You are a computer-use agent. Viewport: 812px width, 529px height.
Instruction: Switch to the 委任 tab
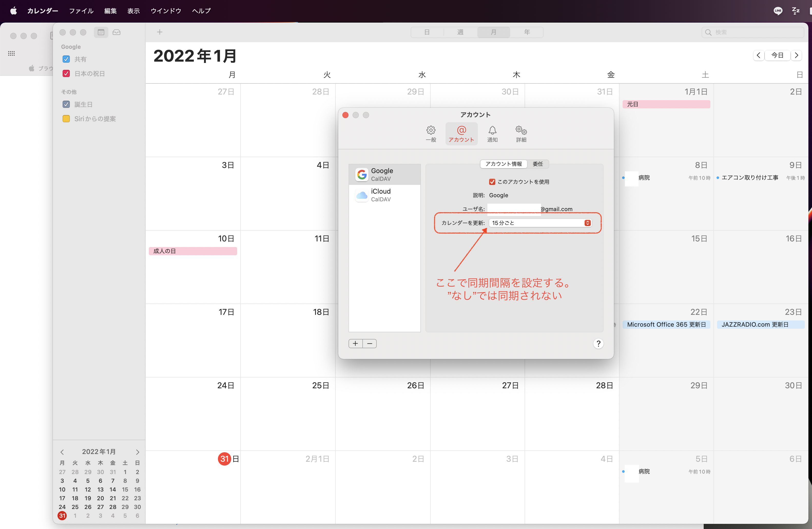538,164
